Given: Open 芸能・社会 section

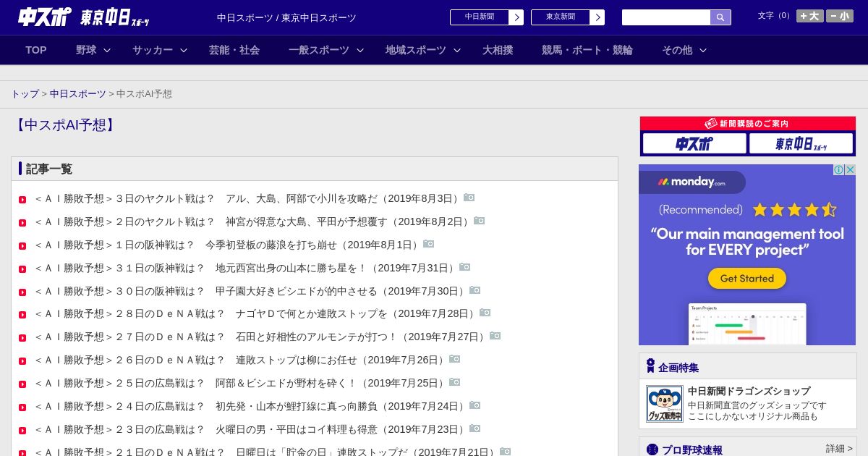Looking at the screenshot, I should coord(234,50).
